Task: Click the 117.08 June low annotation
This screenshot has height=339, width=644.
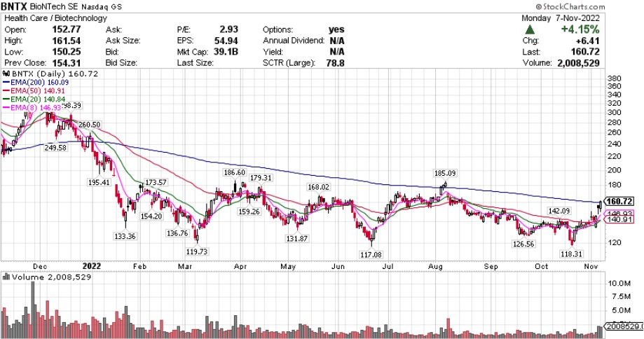Action: click(371, 255)
